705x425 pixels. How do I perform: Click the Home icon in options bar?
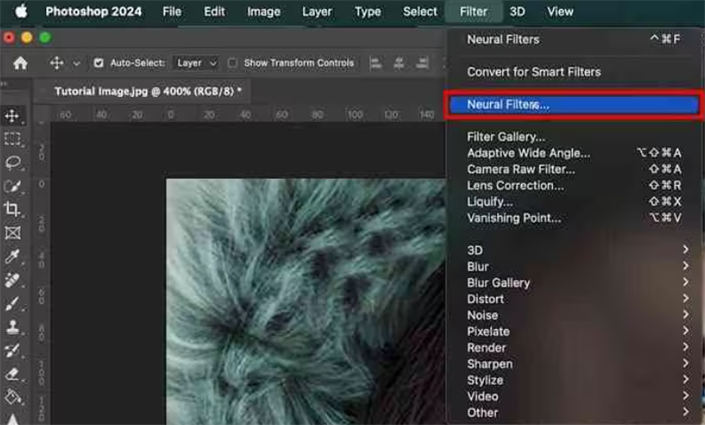pos(20,63)
